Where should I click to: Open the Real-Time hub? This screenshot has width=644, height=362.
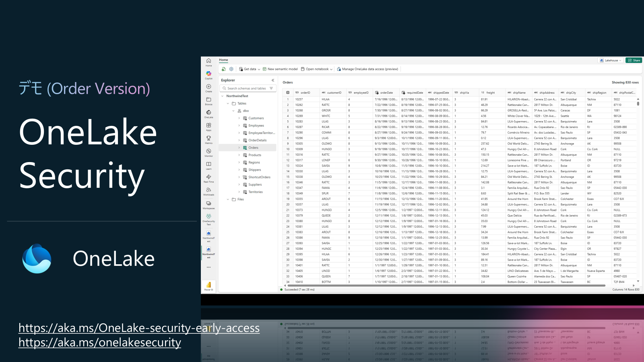[x=208, y=178]
